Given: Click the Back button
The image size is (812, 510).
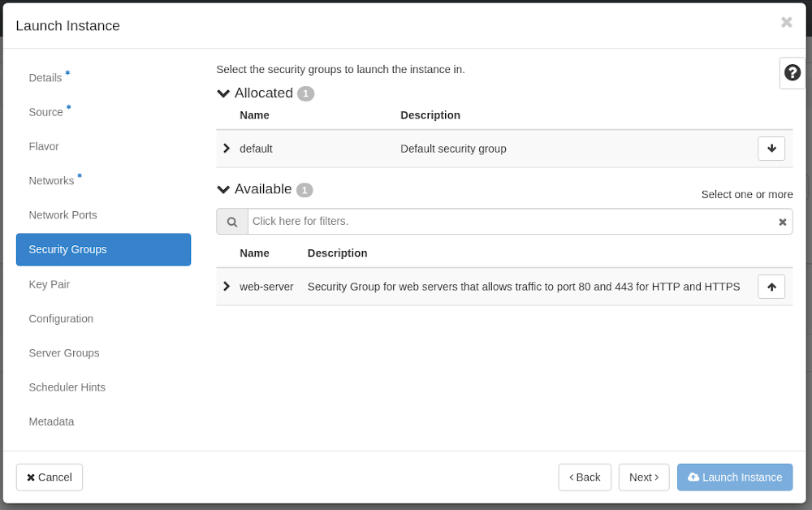Looking at the screenshot, I should [585, 478].
